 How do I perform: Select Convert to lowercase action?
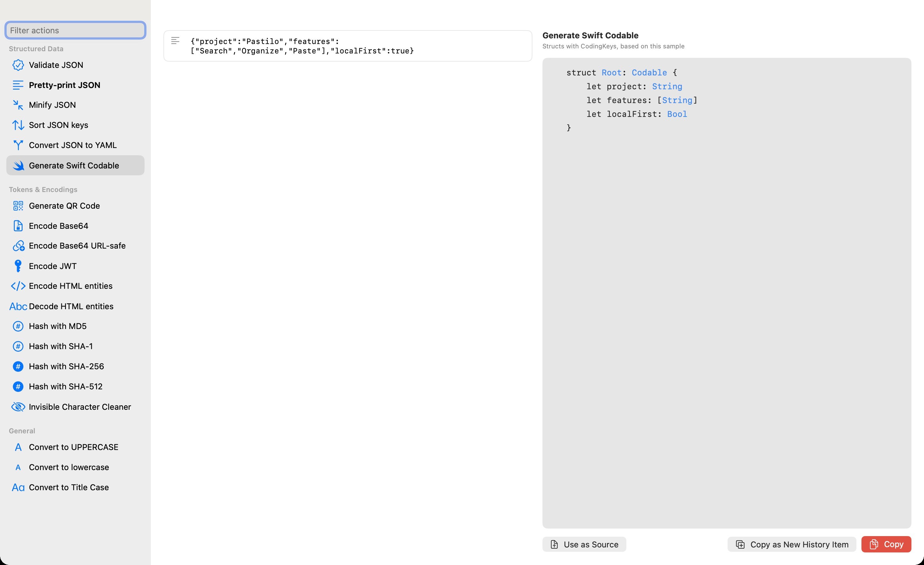pos(75,468)
